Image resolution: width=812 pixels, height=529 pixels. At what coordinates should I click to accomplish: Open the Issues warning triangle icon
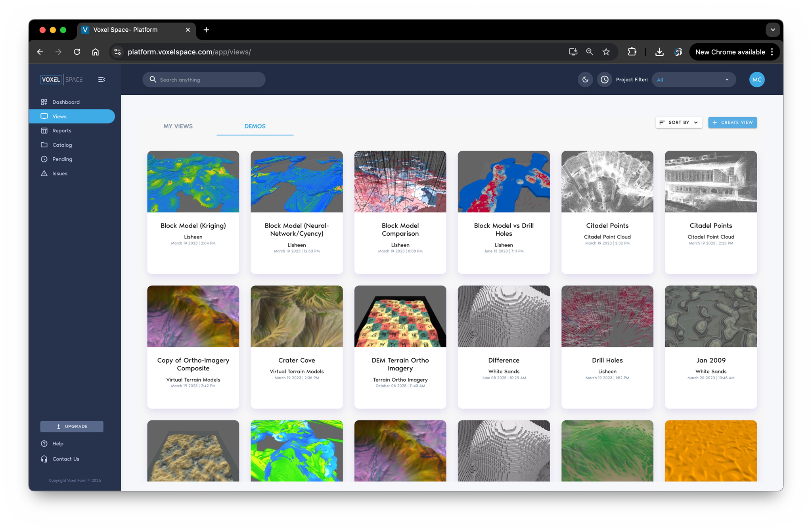tap(44, 173)
